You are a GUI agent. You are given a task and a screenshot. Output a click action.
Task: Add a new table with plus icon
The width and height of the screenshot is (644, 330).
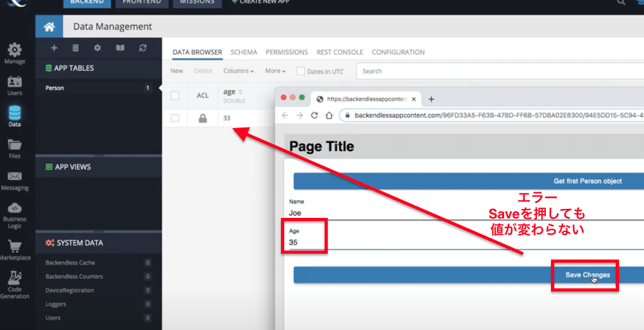pyautogui.click(x=54, y=48)
